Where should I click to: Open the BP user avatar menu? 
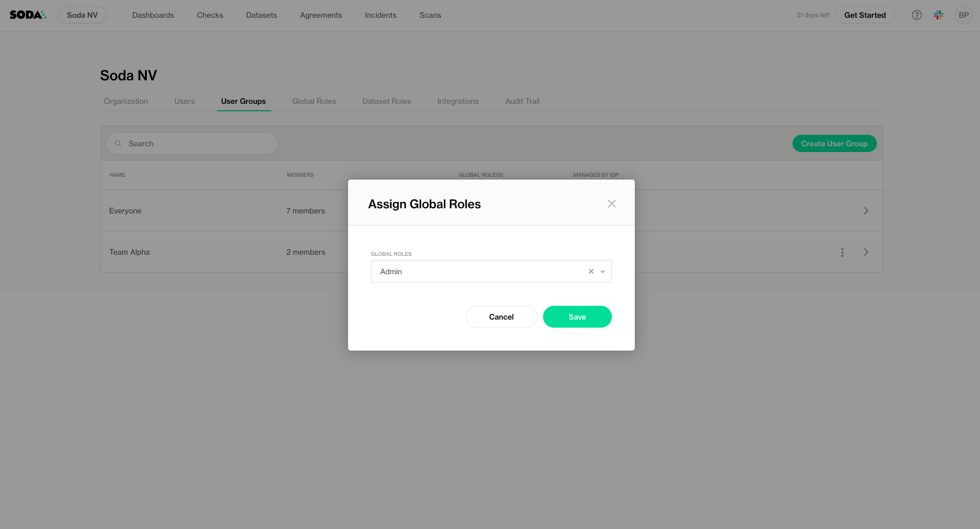[x=963, y=15]
